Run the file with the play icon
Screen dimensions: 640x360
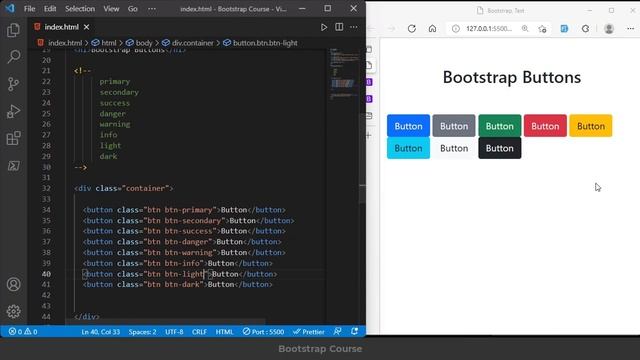pyautogui.click(x=324, y=27)
